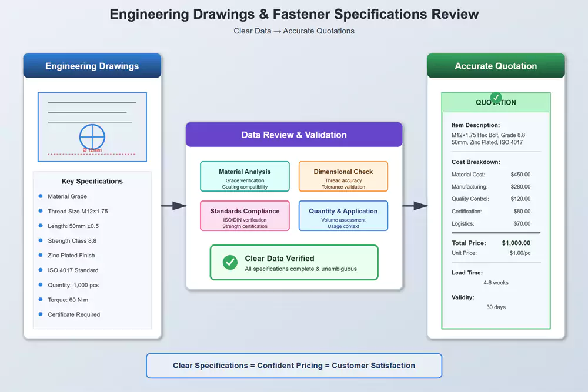This screenshot has height=392, width=588.
Task: Click the bullet beside Material Grade
Action: pos(39,196)
